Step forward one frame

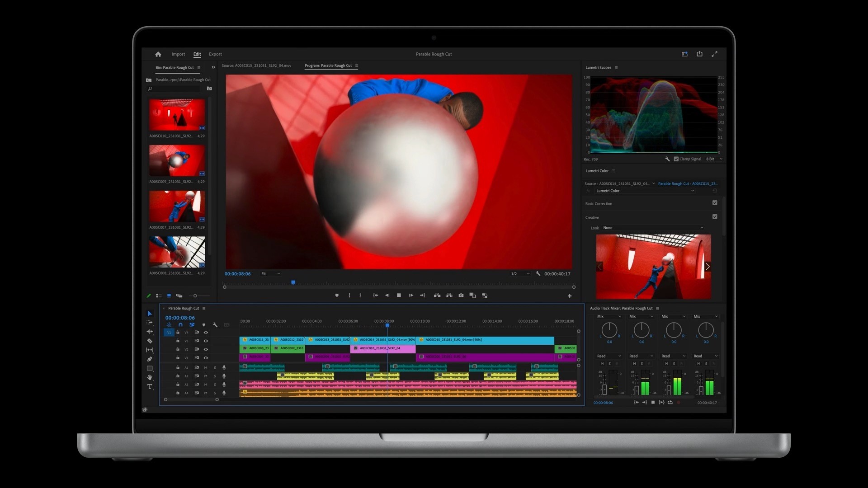pos(411,296)
